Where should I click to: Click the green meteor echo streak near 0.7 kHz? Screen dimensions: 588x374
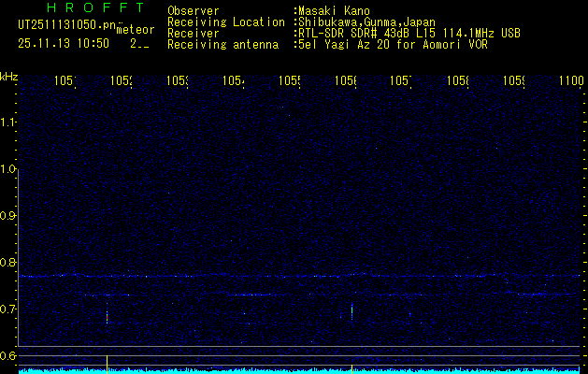pyautogui.click(x=351, y=310)
